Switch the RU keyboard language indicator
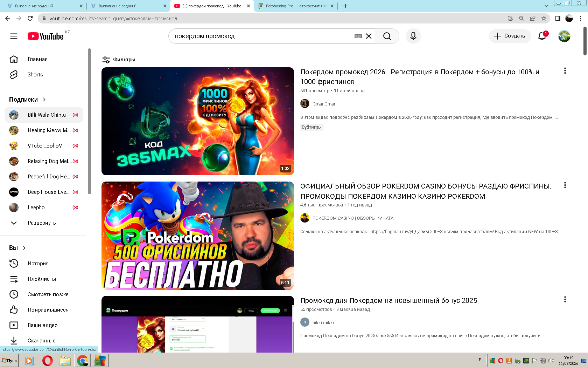588x368 pixels. [482, 360]
